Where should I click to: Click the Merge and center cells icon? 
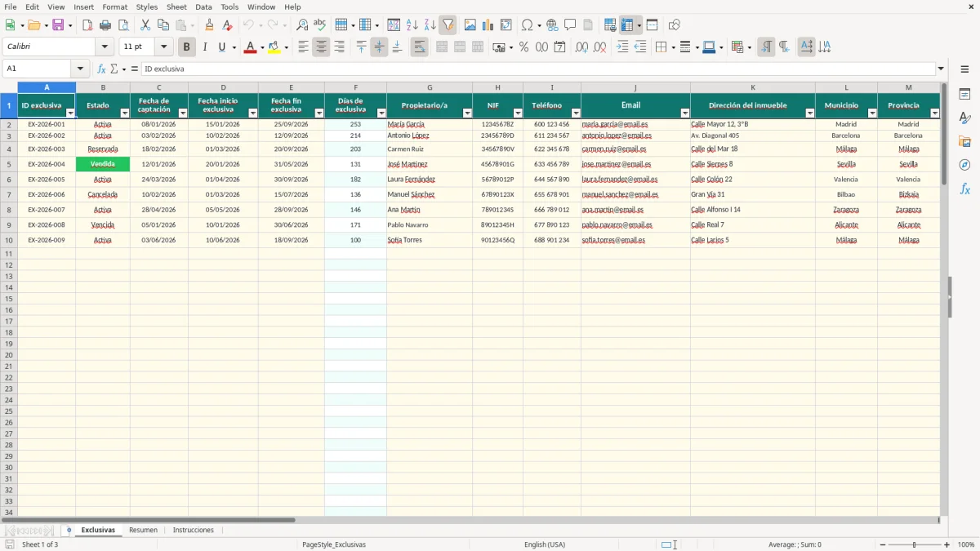[442, 47]
